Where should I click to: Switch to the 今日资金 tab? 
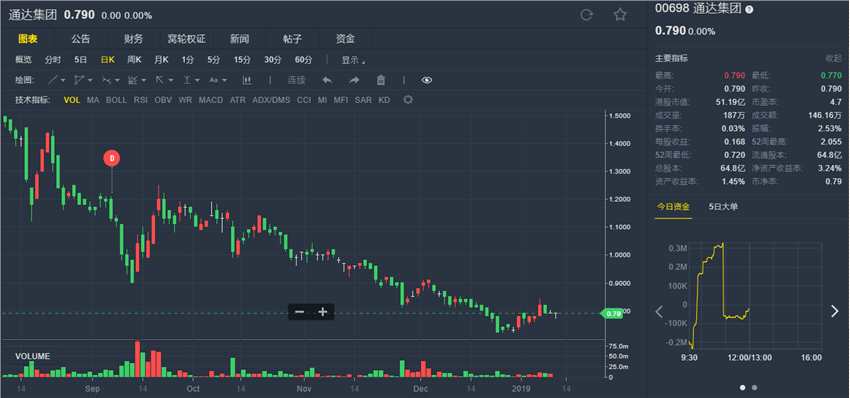[673, 207]
